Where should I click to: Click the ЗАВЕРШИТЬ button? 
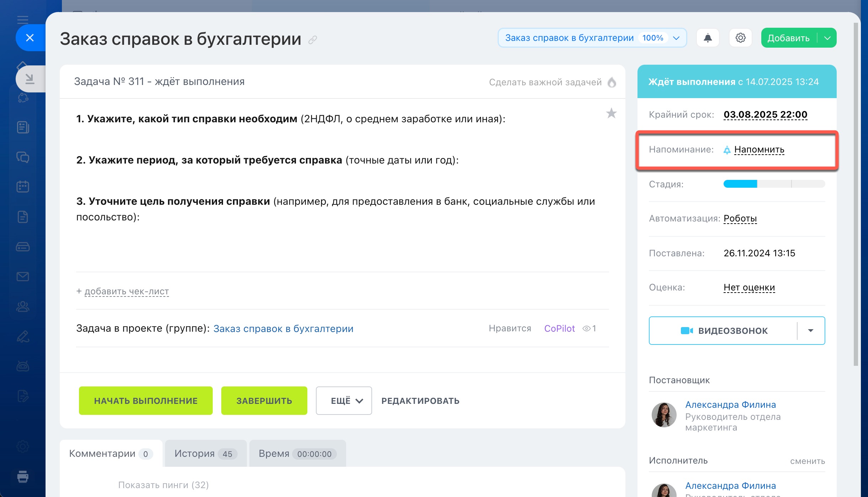pos(264,401)
